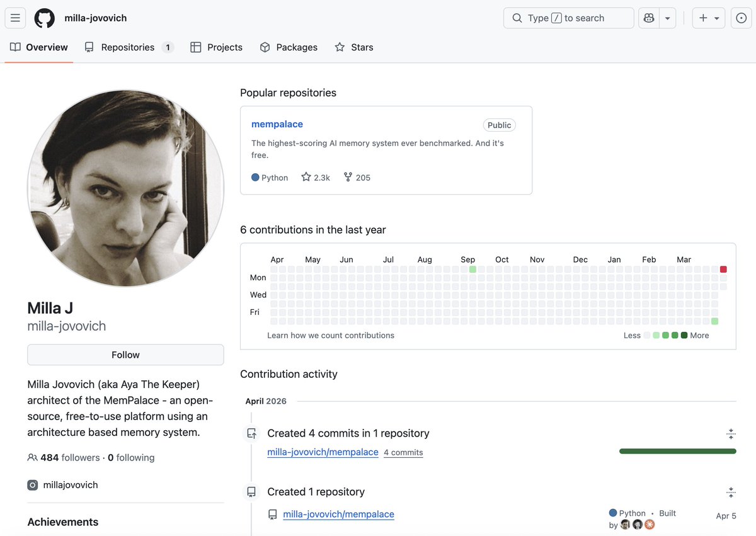Click milla-jovovich username in header
Viewport: 756px width, 536px height.
(96, 18)
